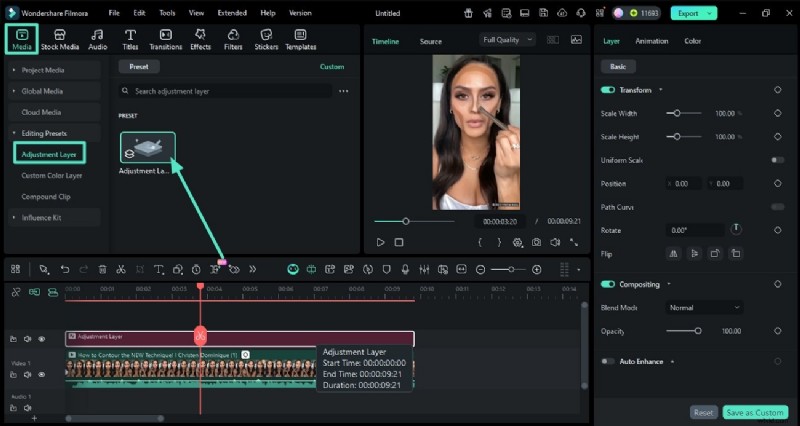The height and width of the screenshot is (426, 800).
Task: Open the Blend Mode Normal dropdown
Action: pos(704,308)
